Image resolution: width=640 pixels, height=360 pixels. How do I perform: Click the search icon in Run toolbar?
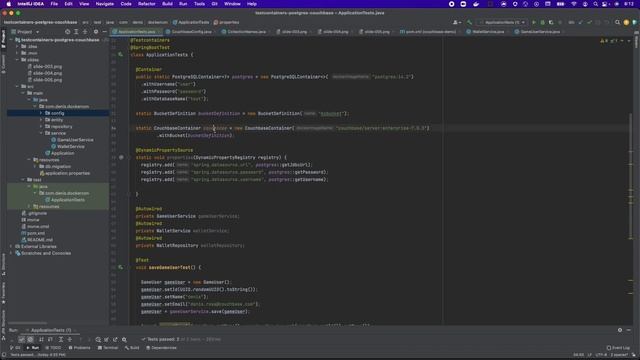[124, 339]
